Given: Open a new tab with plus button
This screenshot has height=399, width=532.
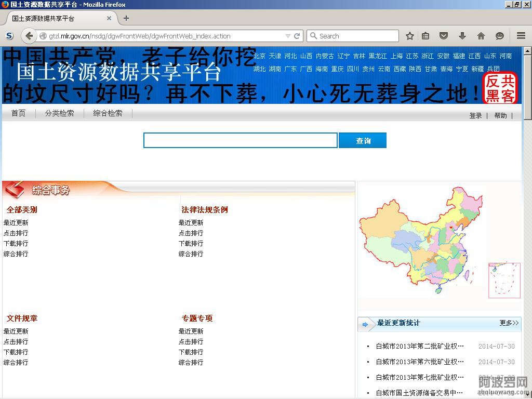Looking at the screenshot, I should (x=126, y=18).
